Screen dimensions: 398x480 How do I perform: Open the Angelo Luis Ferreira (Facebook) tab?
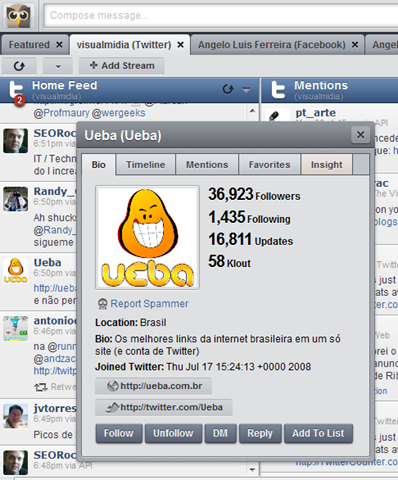click(272, 45)
